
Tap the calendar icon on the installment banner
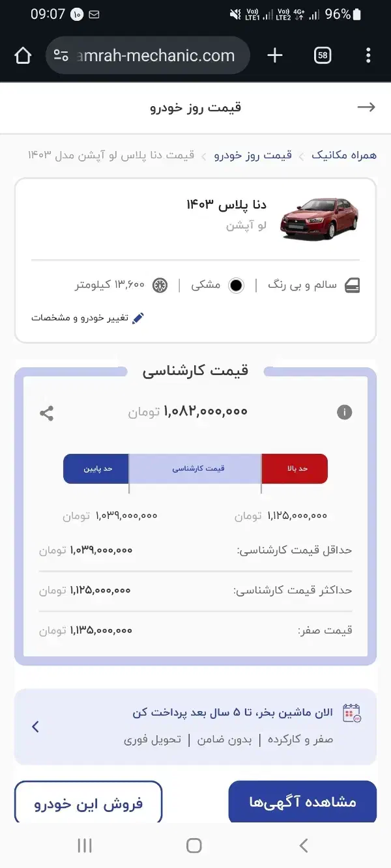coord(351,714)
